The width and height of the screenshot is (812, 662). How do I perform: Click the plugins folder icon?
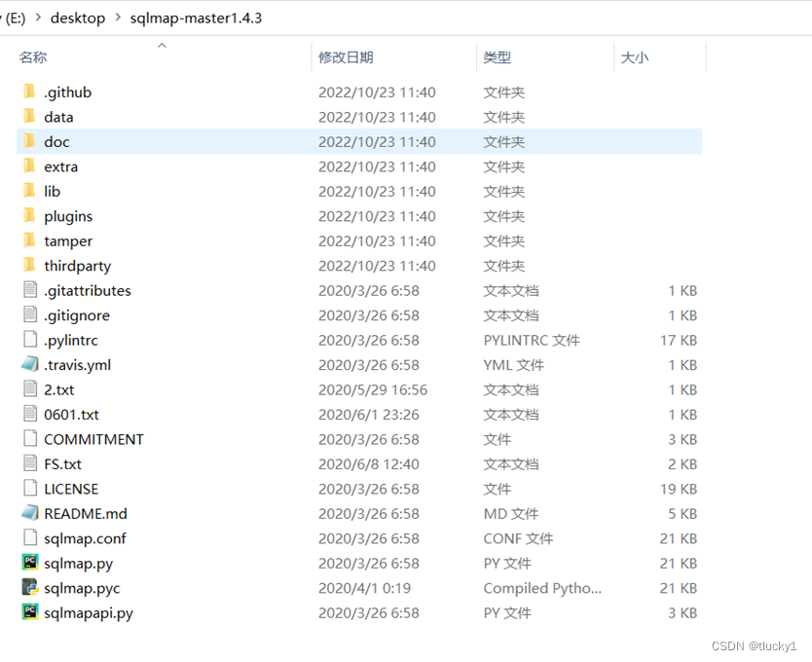[29, 216]
